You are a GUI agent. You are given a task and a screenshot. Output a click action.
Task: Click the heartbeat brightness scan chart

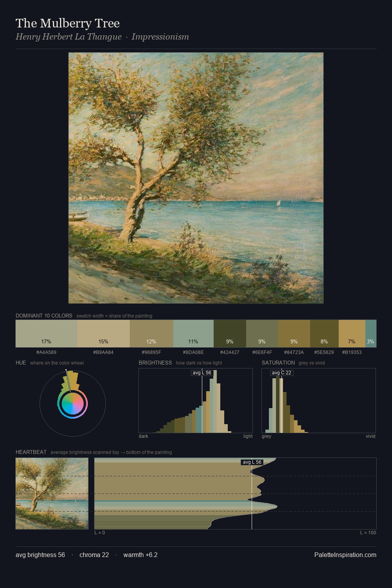coord(235,494)
